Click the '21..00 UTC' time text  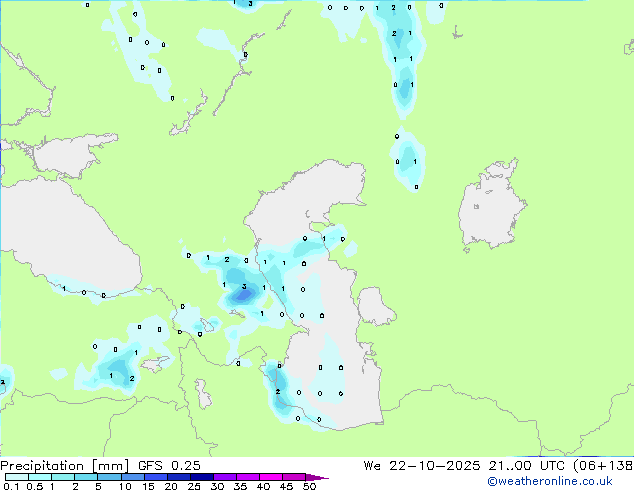click(x=526, y=466)
